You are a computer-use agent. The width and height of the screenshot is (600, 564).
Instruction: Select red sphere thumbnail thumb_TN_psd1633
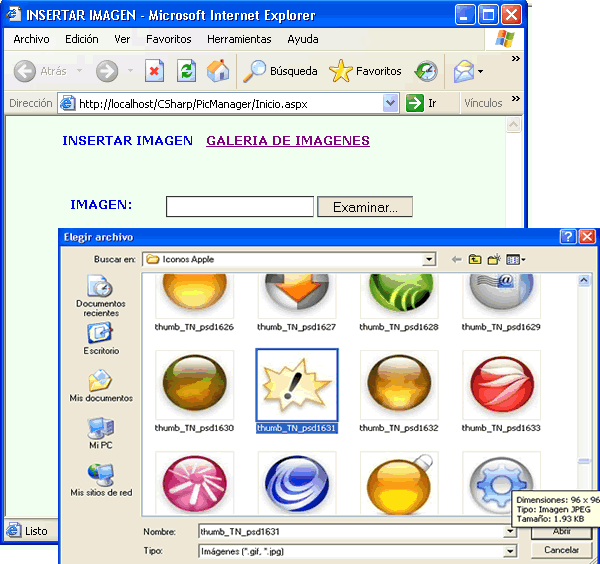point(501,391)
